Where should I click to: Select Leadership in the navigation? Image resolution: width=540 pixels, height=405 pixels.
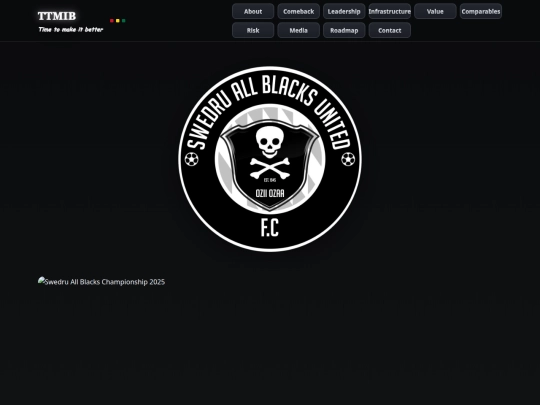coord(344,11)
